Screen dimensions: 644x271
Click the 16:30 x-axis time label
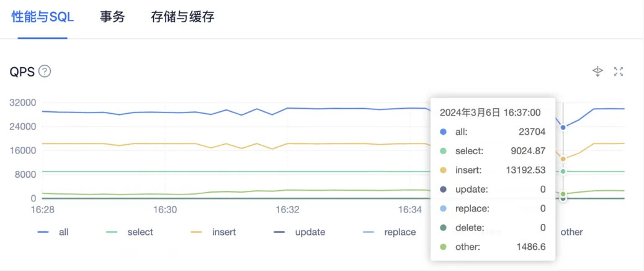165,210
